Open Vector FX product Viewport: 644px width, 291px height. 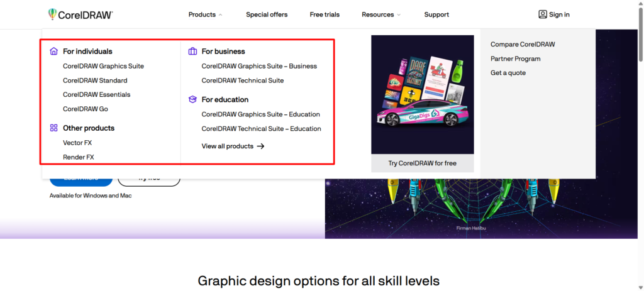tap(77, 143)
